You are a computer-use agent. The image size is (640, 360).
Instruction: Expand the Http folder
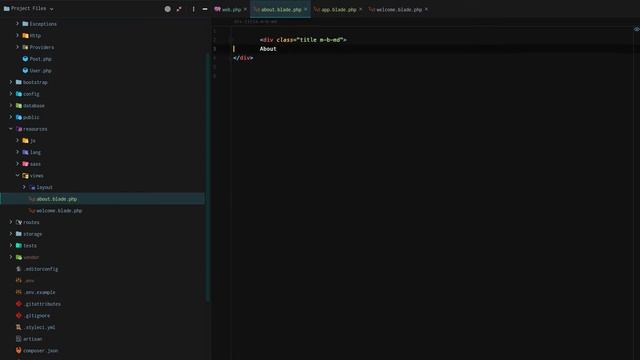coord(18,36)
